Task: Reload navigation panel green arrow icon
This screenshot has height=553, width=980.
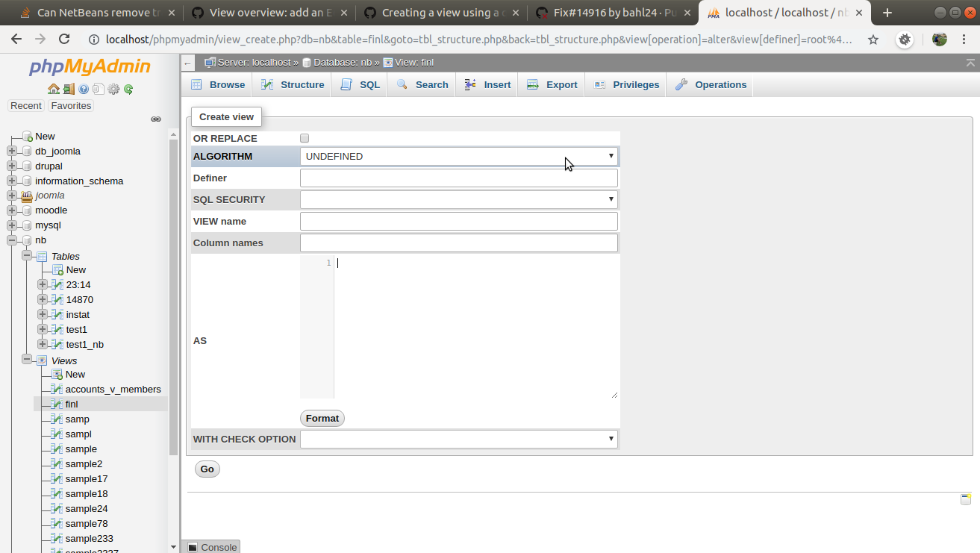Action: (x=128, y=90)
